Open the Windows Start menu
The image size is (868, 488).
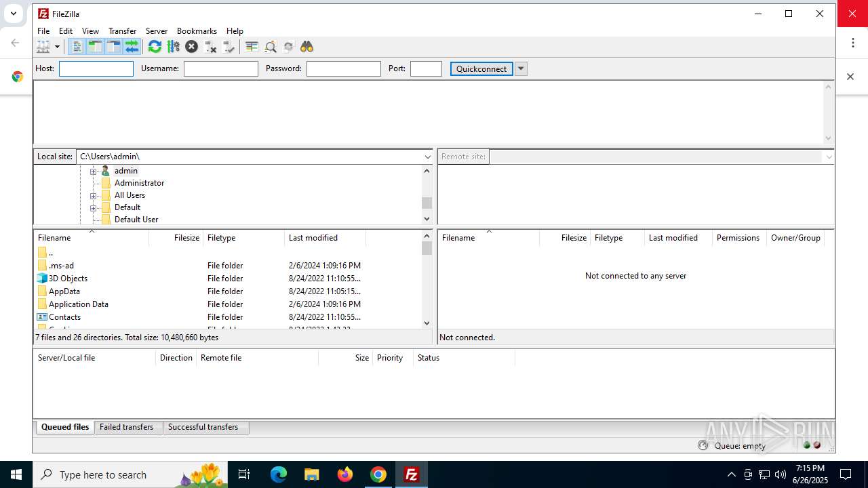(16, 474)
